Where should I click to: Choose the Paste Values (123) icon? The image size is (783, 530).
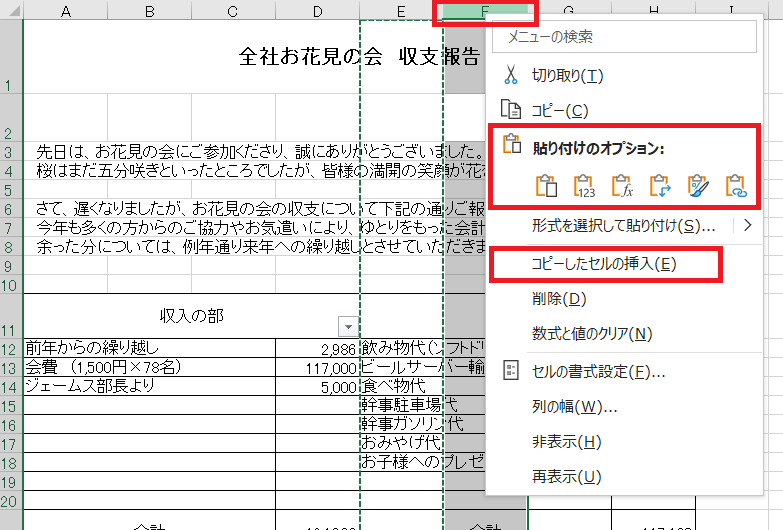pyautogui.click(x=584, y=186)
